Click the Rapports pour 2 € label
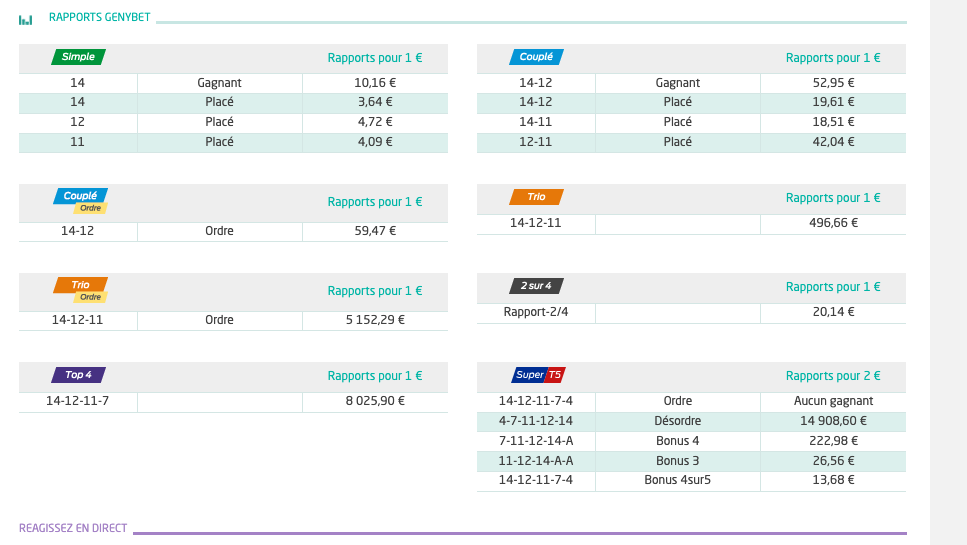Image resolution: width=967 pixels, height=545 pixels. pos(833,375)
